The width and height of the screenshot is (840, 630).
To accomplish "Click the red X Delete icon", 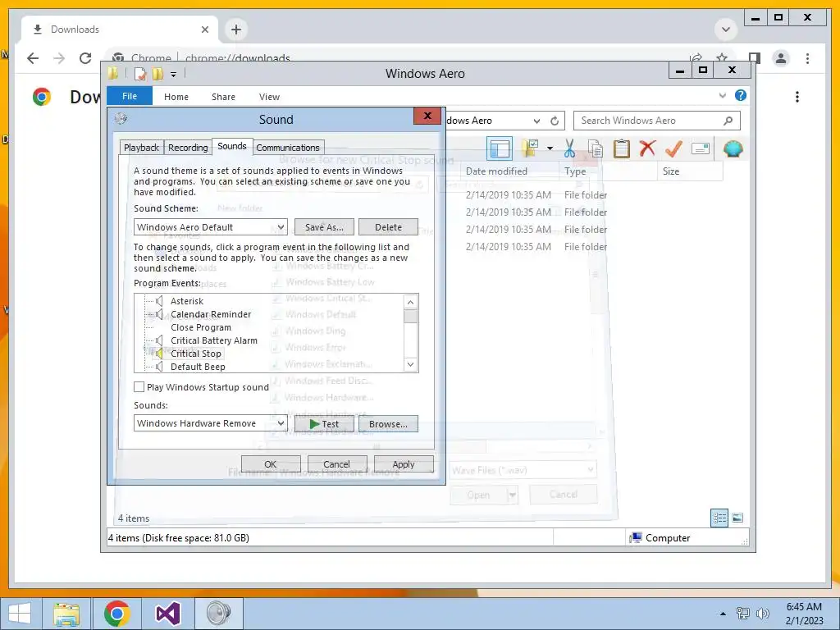I will point(647,148).
